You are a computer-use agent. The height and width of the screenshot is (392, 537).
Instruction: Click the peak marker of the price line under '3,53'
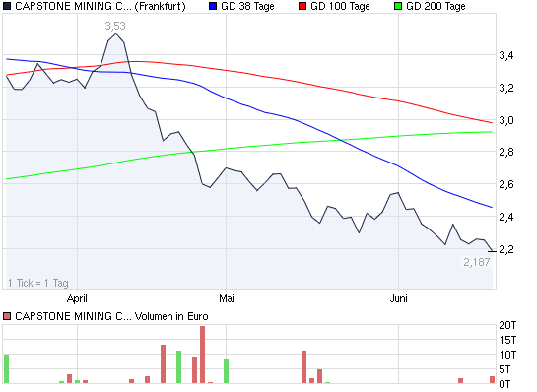coord(115,33)
